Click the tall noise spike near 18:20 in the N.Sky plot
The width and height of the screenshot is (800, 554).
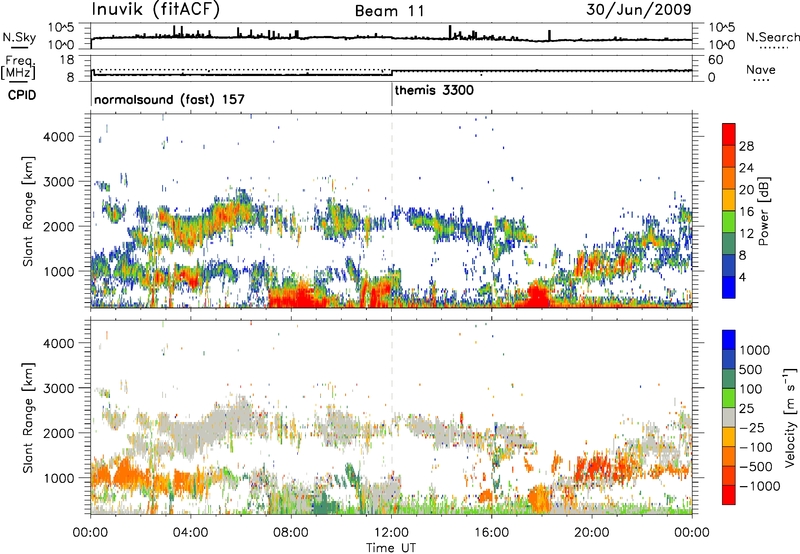click(x=549, y=35)
